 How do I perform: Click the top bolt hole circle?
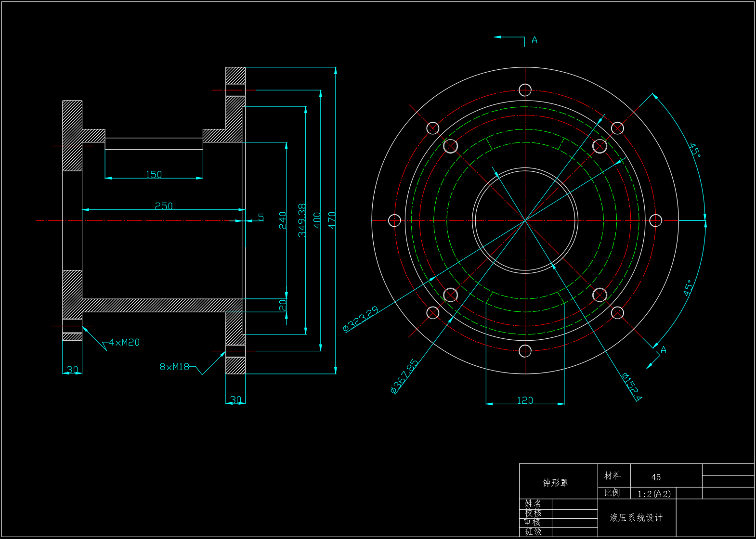[x=525, y=90]
